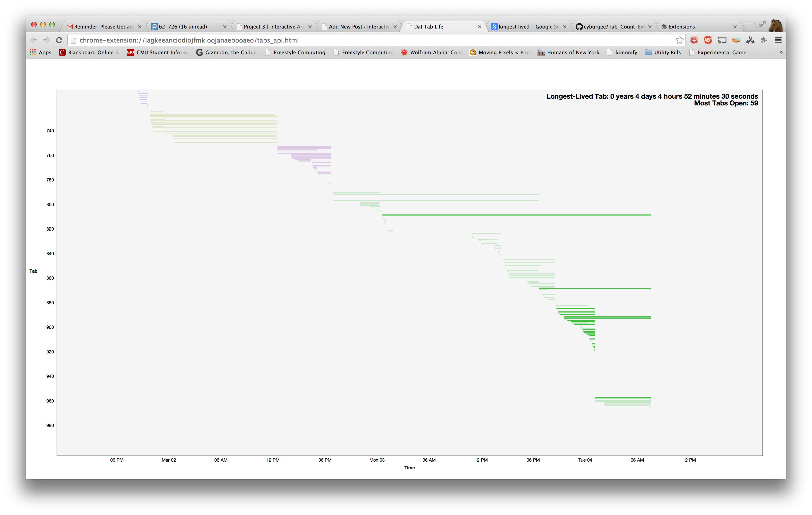812x515 pixels.
Task: Click the dark figure extension icon
Action: (750, 40)
